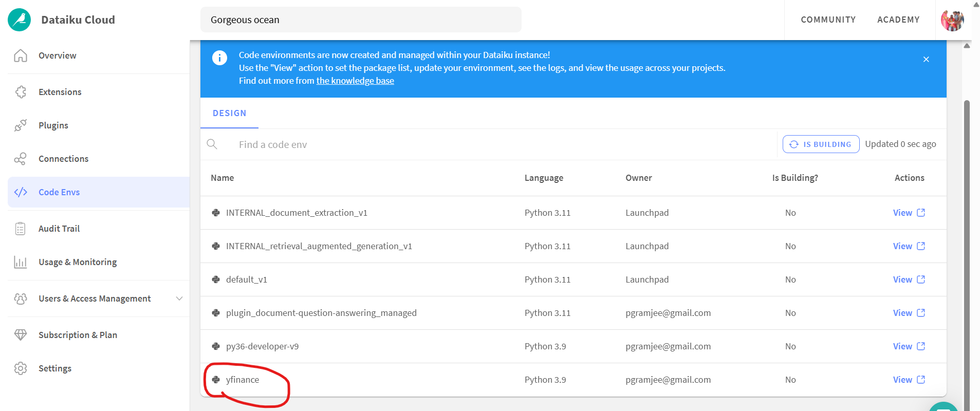This screenshot has width=980, height=411.
Task: Click Python icon beside INTERNAL_retrieval_augmented_generation_v1
Action: [216, 246]
